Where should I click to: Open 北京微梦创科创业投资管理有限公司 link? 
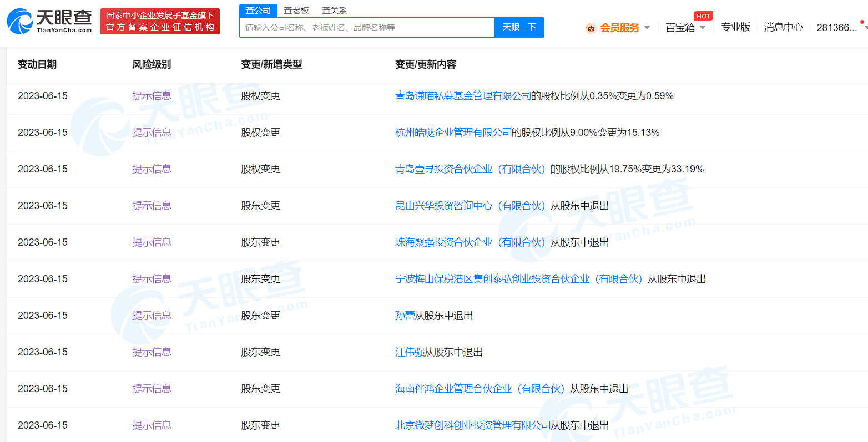pos(473,425)
